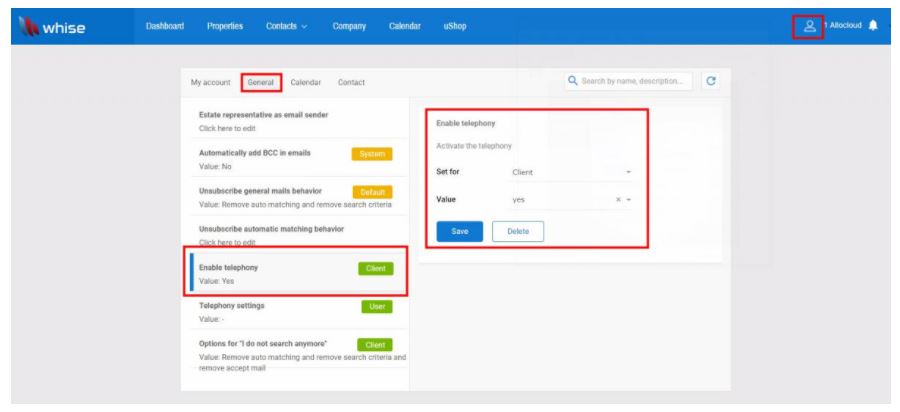Go to the Dashboard menu item
900x412 pixels.
point(165,26)
